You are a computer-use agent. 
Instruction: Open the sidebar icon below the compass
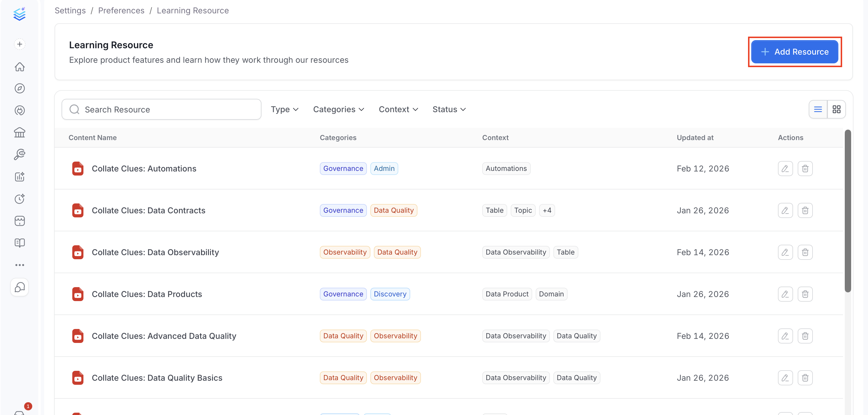tap(19, 110)
